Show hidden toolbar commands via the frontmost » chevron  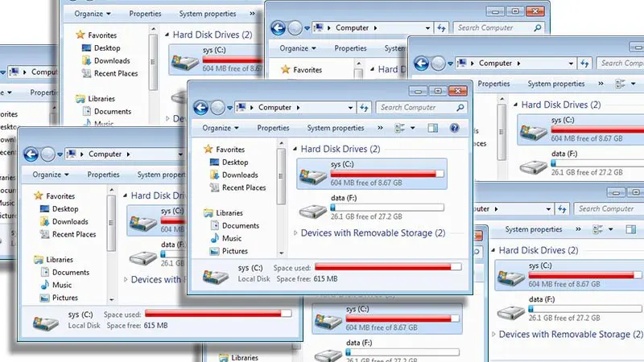[x=380, y=128]
